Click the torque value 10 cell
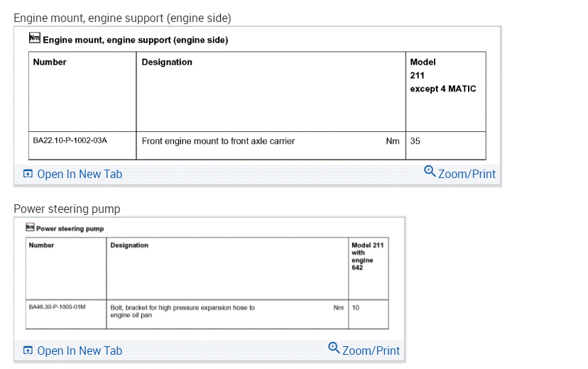Viewport: 588px width, 369px height. (x=356, y=308)
